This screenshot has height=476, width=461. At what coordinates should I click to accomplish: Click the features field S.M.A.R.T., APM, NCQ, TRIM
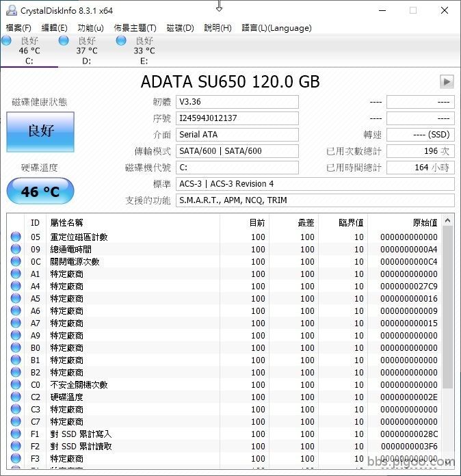315,200
